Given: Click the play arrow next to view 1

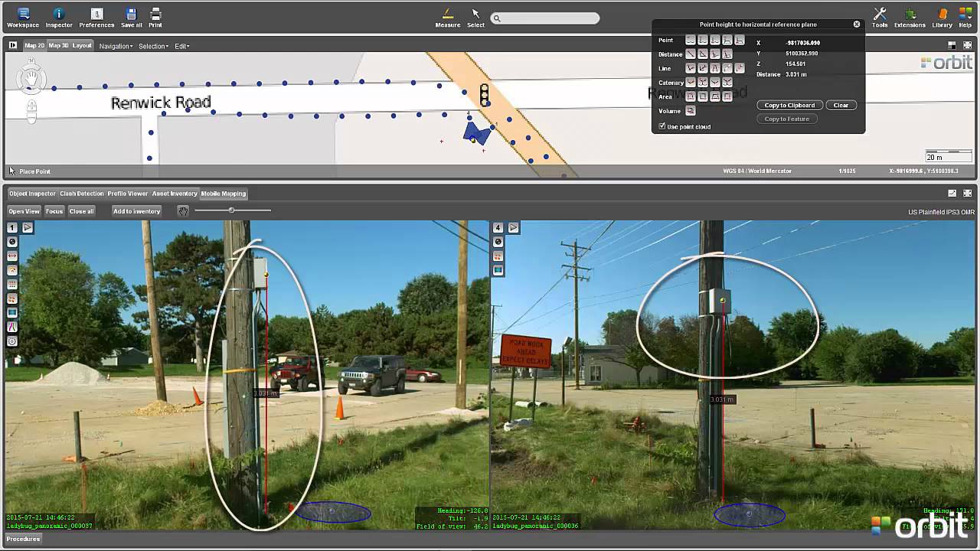Looking at the screenshot, I should tap(28, 227).
